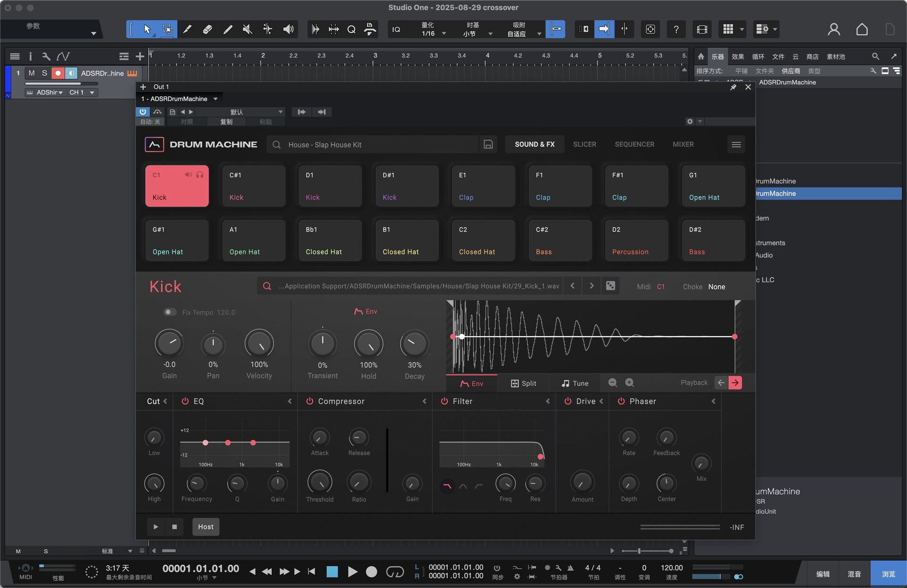Open the Choke None selector
Image resolution: width=907 pixels, height=588 pixels.
(716, 287)
